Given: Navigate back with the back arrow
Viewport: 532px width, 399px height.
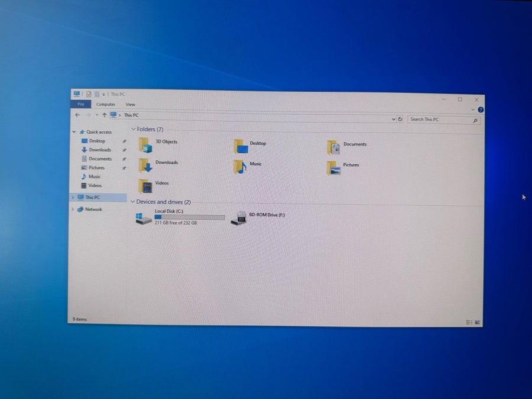Looking at the screenshot, I should pos(77,115).
